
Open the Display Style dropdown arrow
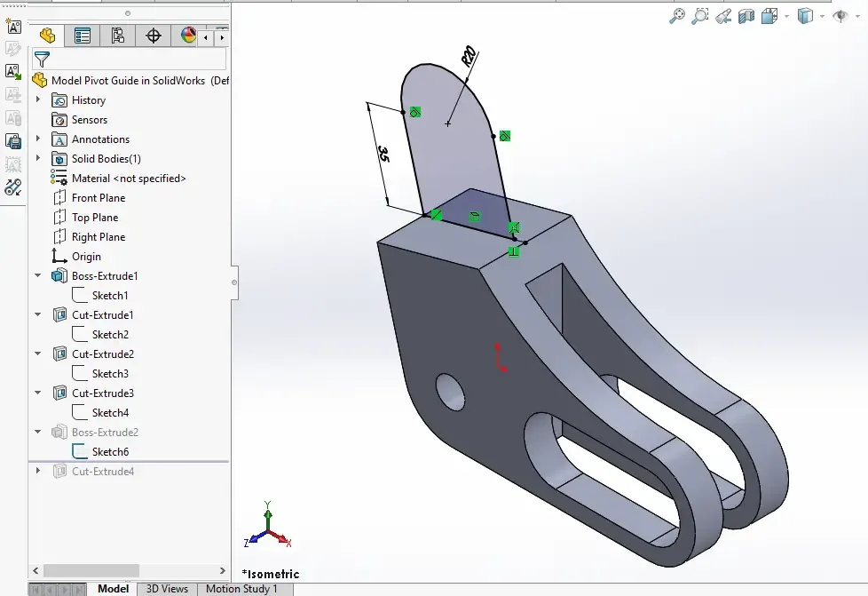822,17
